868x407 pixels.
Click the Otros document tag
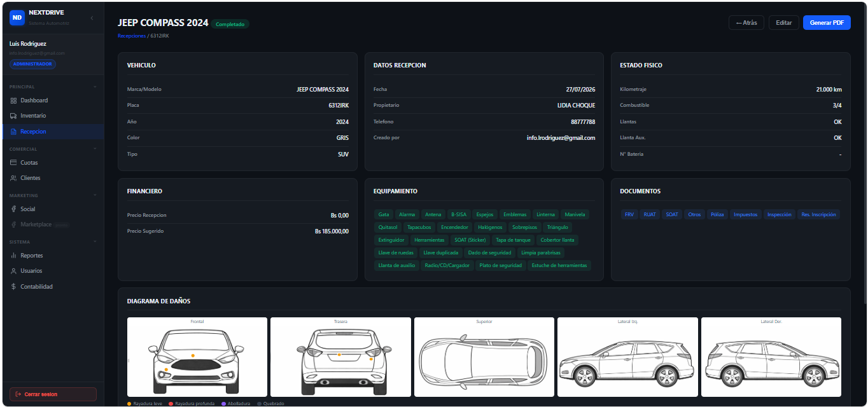pyautogui.click(x=694, y=214)
